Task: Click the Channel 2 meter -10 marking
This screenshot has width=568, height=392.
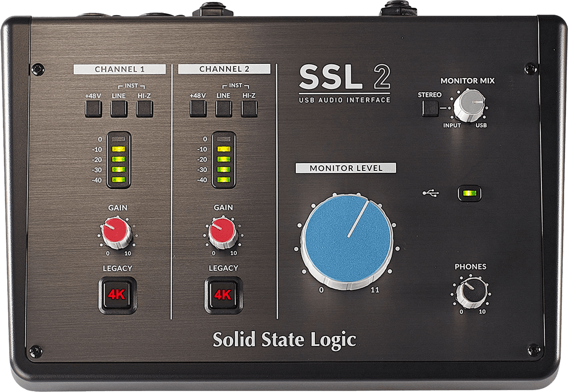Action: pos(201,149)
